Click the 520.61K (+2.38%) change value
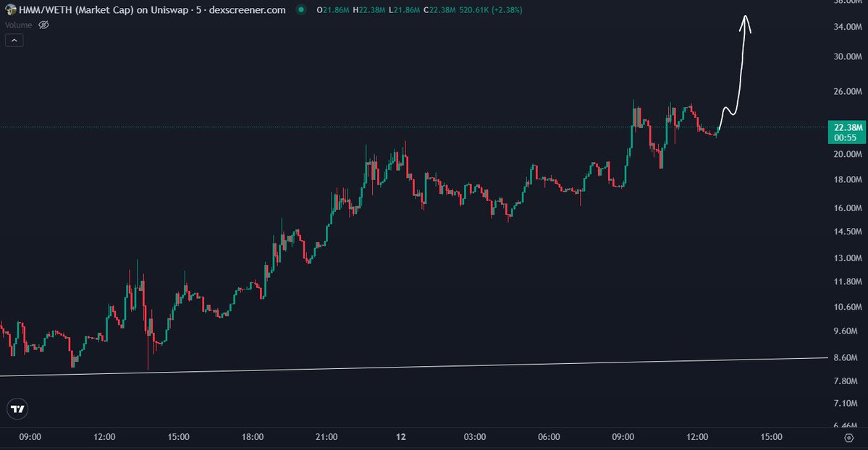 tap(491, 10)
